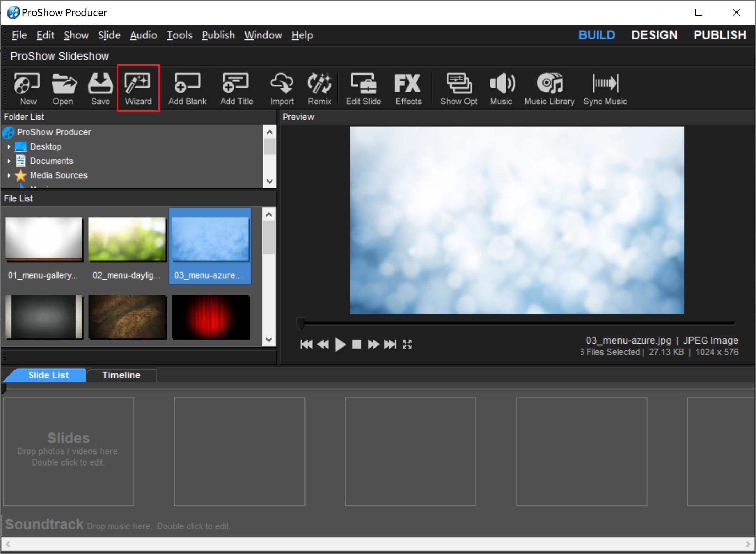Screen dimensions: 756x554
Task: Open the Music Library
Action: tap(549, 88)
